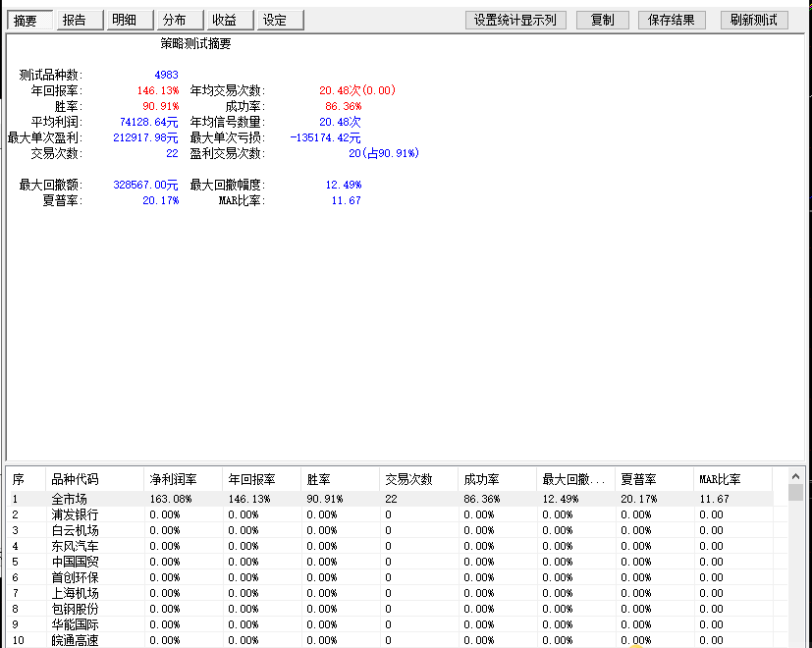Click the 测试品种数 value 4983
Image resolution: width=812 pixels, height=648 pixels.
(166, 75)
